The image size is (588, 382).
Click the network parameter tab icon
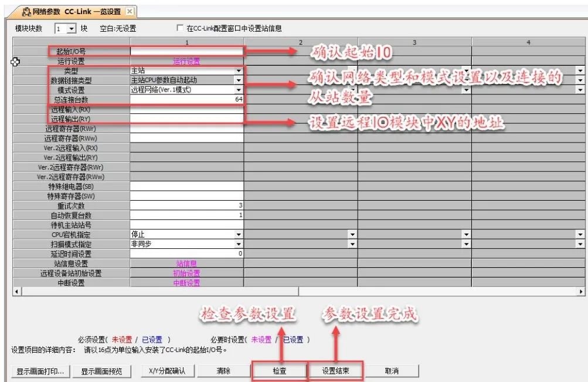(26, 12)
